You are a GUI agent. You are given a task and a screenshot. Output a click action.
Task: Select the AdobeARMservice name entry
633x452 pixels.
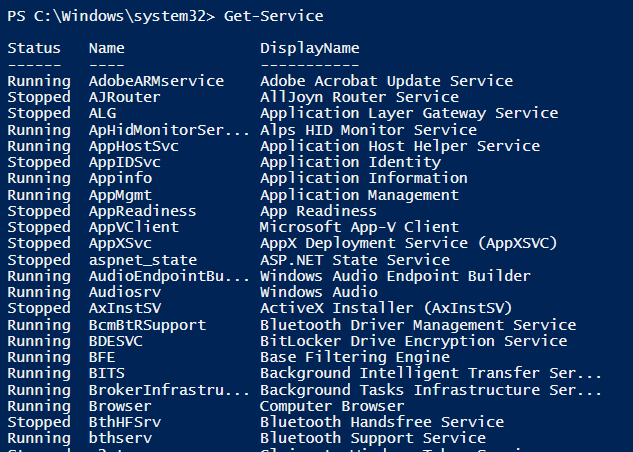[x=156, y=81]
